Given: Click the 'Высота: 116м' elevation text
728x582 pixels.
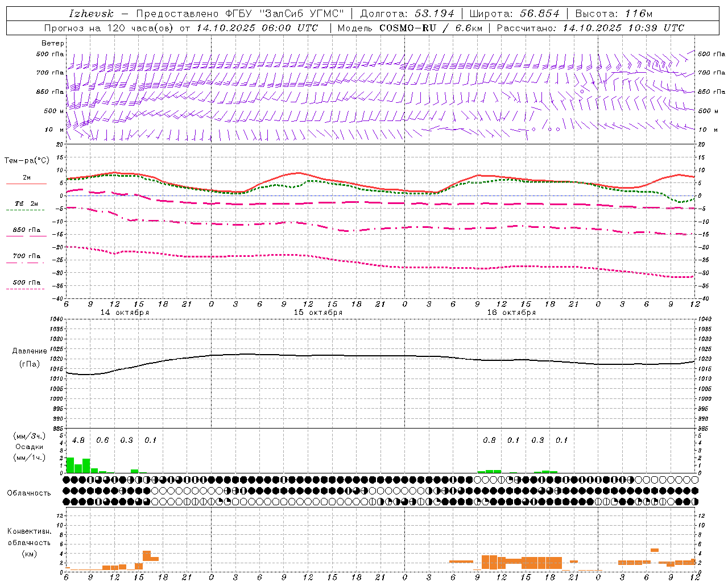Looking at the screenshot, I should point(613,14).
